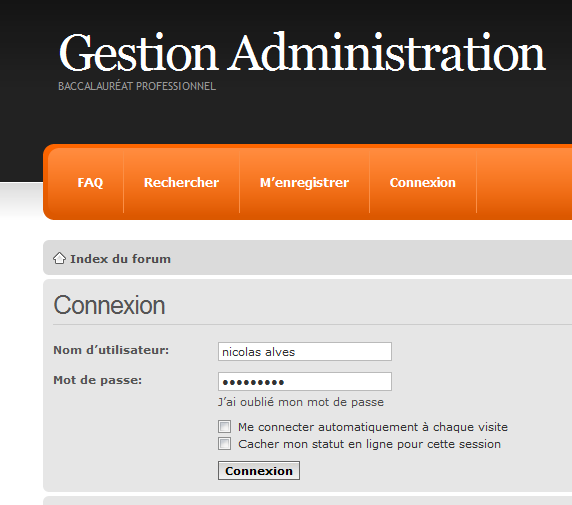Click the BACCALAURÉAT PROFESSIONNEL subtitle text
Screen dimensions: 572x505
[x=137, y=86]
